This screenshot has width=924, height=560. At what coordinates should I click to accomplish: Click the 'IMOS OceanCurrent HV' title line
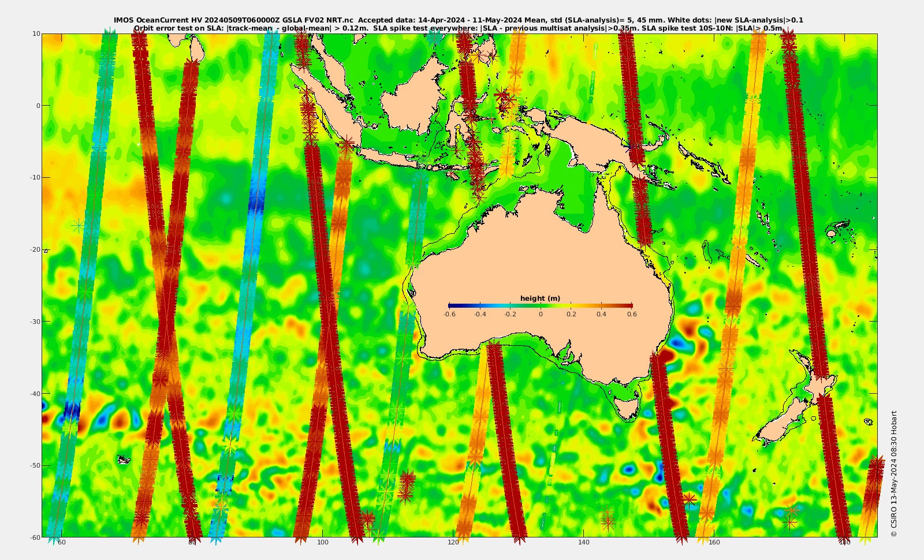pos(458,20)
